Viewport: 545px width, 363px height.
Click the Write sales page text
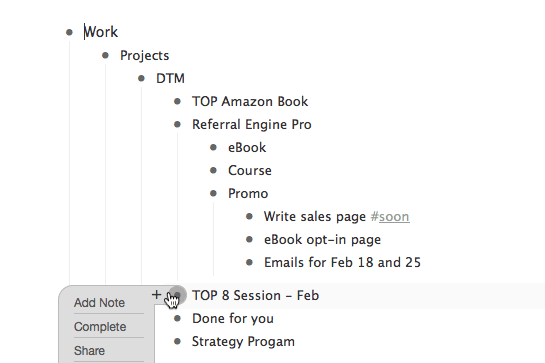315,217
